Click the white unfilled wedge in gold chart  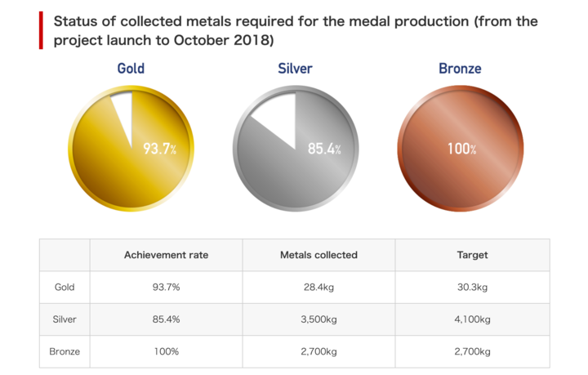125,114
